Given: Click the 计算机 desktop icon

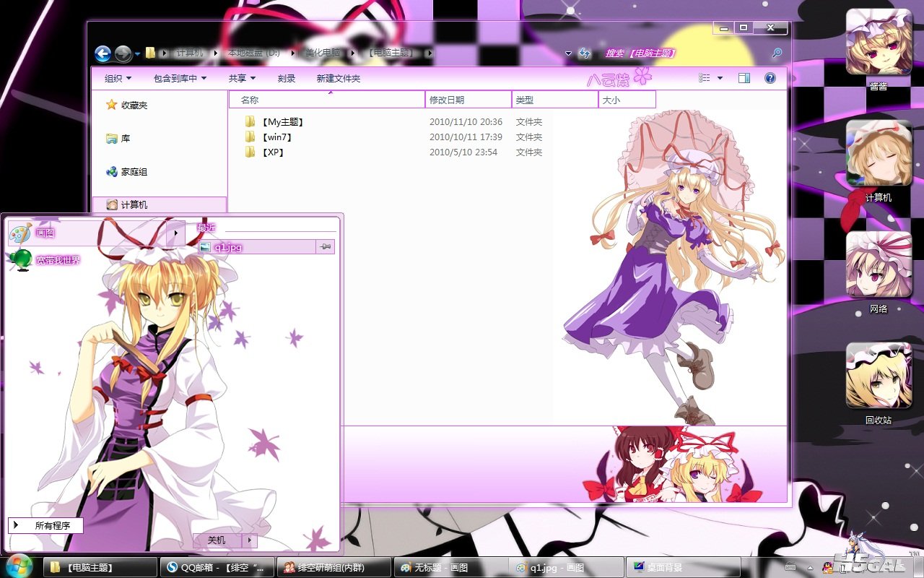Looking at the screenshot, I should [x=879, y=161].
